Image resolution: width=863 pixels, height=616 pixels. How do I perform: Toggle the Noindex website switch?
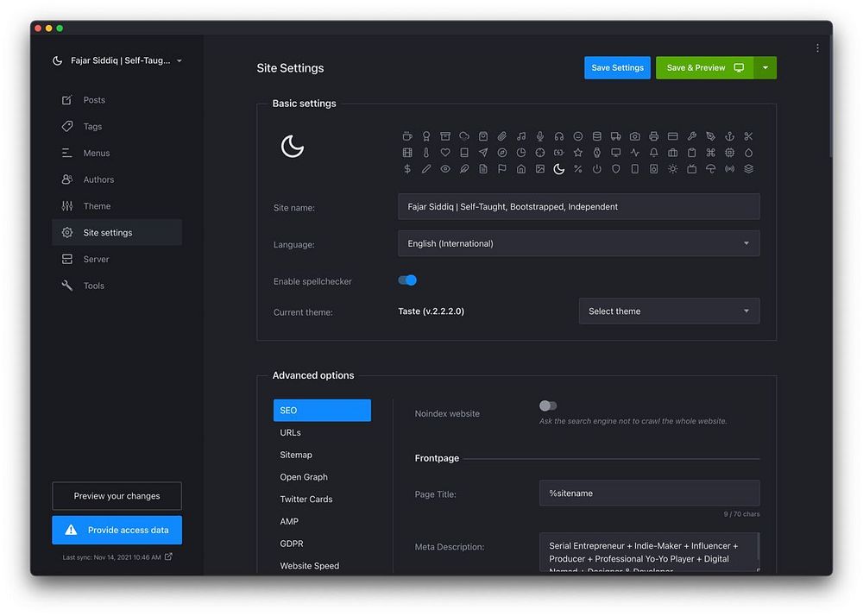(548, 405)
